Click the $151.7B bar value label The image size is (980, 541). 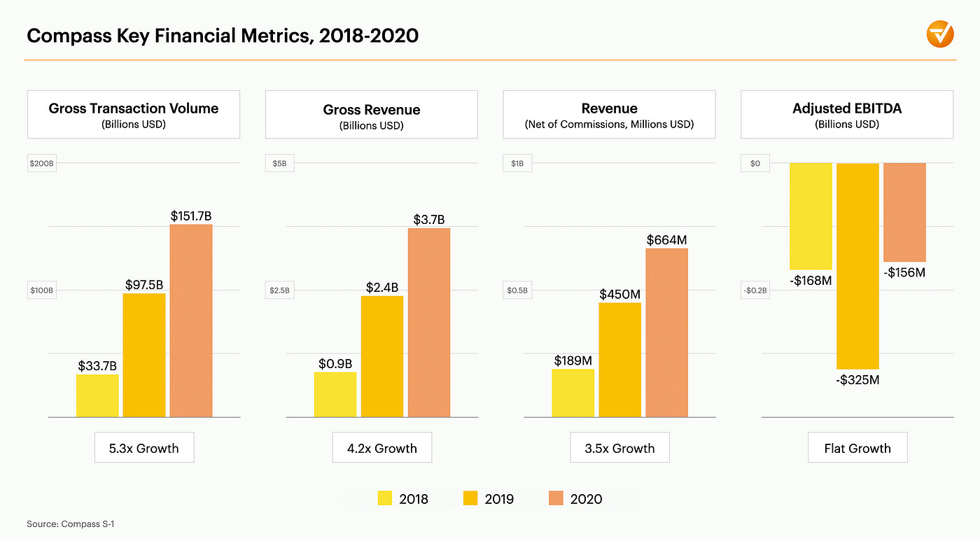pos(191,216)
